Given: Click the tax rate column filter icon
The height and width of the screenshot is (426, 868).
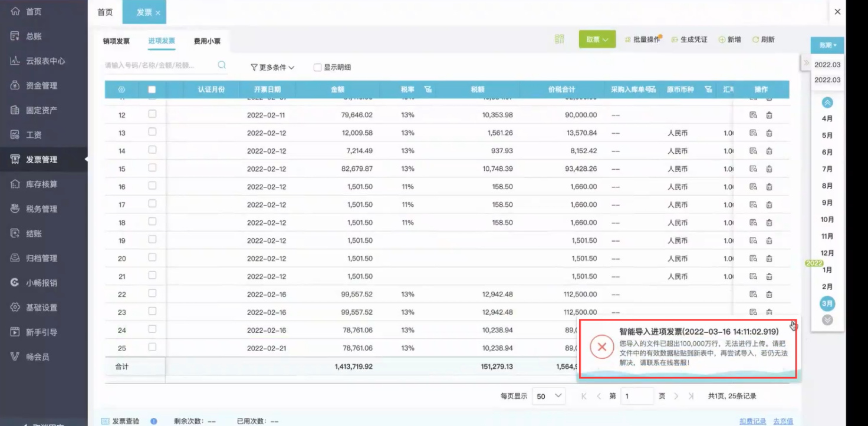Looking at the screenshot, I should click(x=428, y=90).
